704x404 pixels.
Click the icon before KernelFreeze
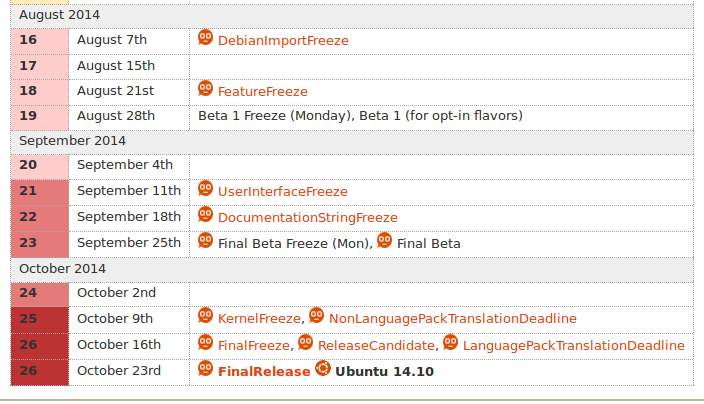pyautogui.click(x=206, y=316)
